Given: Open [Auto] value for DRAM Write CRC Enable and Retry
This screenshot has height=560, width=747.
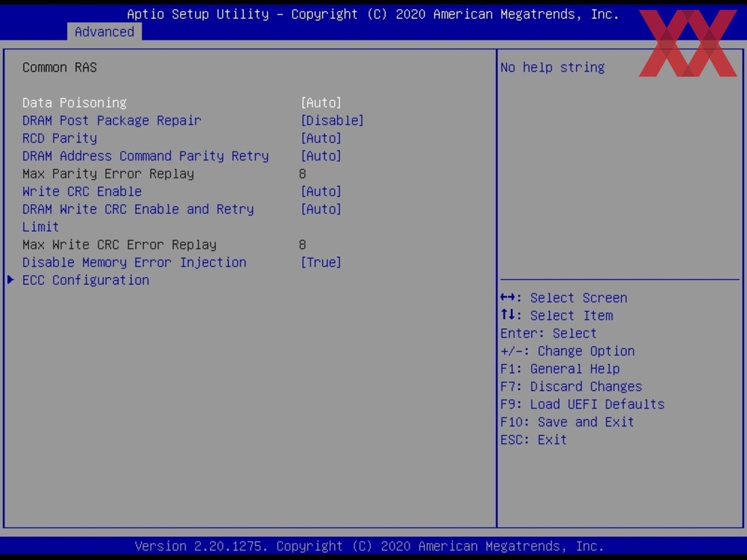Looking at the screenshot, I should click(x=321, y=209).
